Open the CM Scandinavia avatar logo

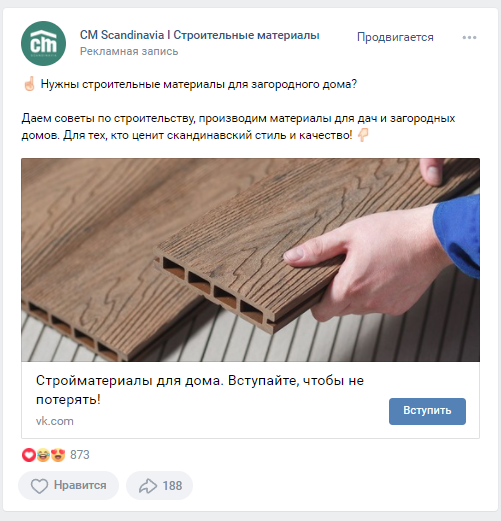(x=43, y=43)
